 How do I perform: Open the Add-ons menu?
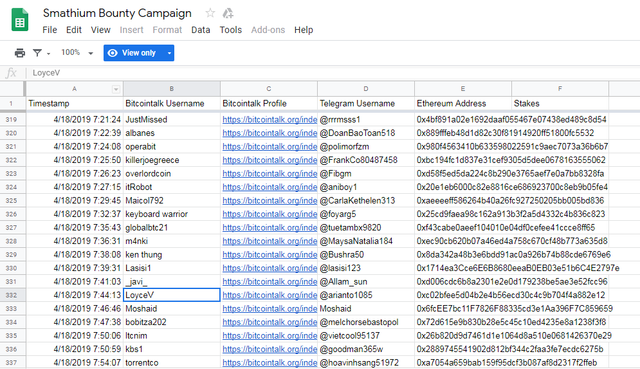pyautogui.click(x=268, y=30)
